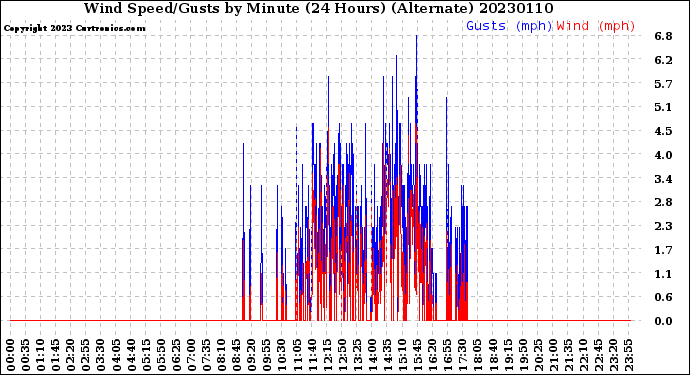Viewport: 690px width, 375px height.
Task: Click the 11:05 time axis label
Action: click(x=297, y=355)
